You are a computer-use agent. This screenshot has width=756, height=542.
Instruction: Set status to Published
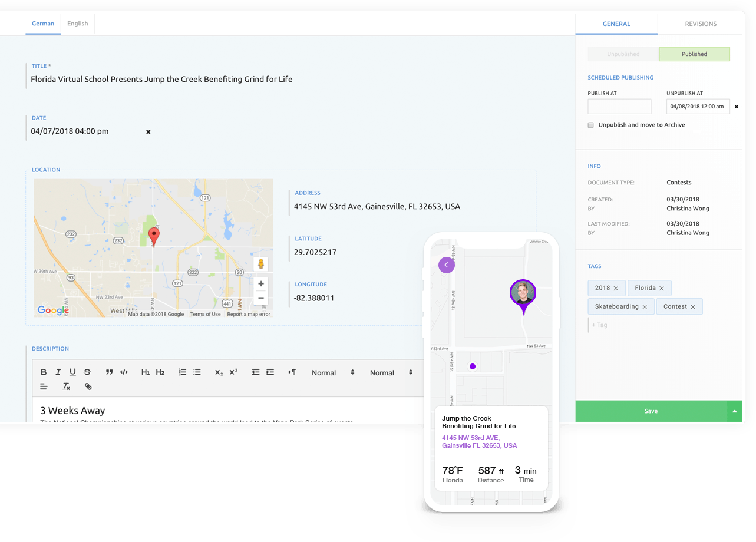tap(694, 54)
